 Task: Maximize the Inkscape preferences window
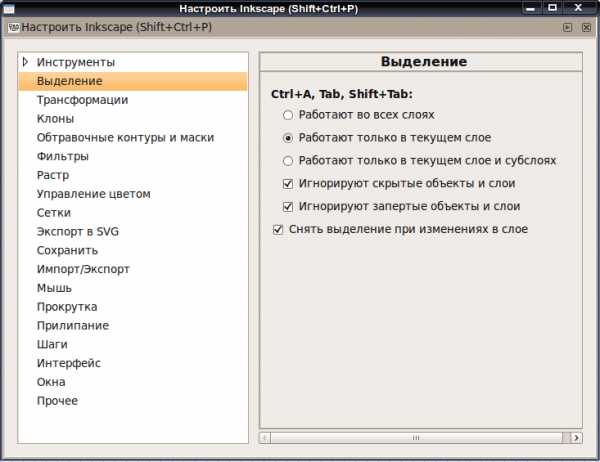click(553, 8)
